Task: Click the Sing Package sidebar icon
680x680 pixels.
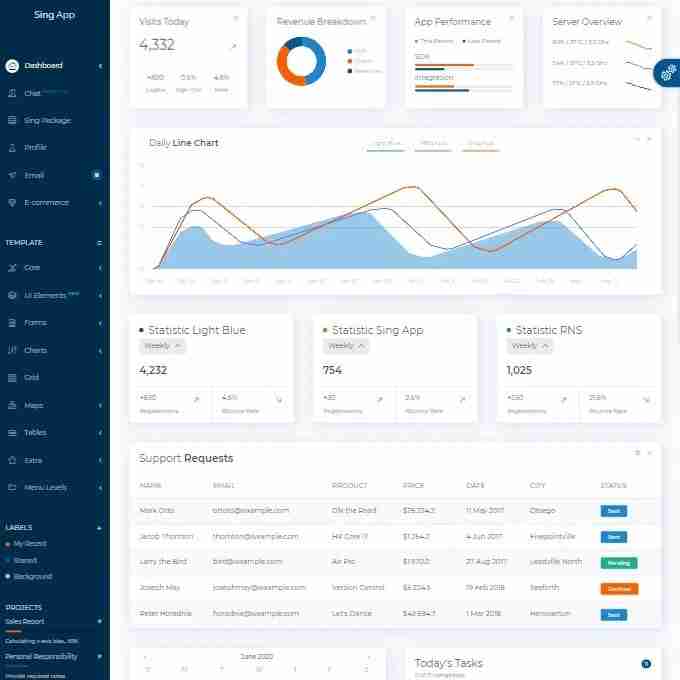Action: (x=12, y=120)
